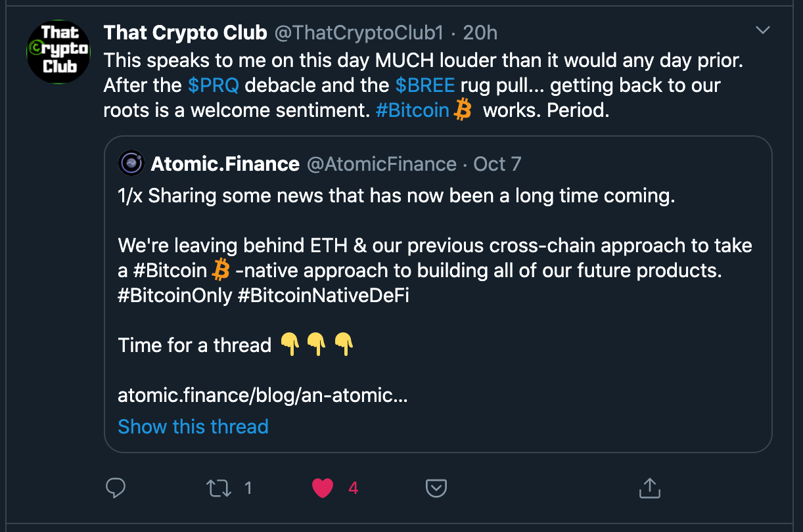Open Atomic.Finance display name

[x=225, y=164]
